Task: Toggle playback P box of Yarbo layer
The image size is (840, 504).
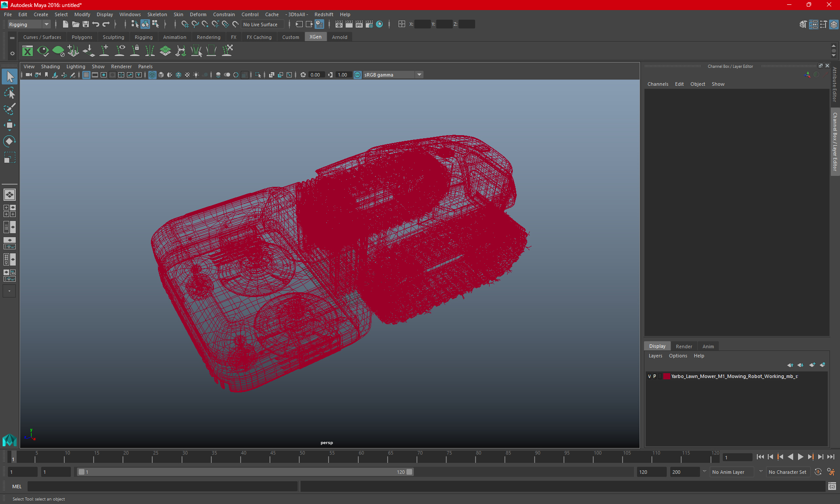Action: click(x=655, y=376)
